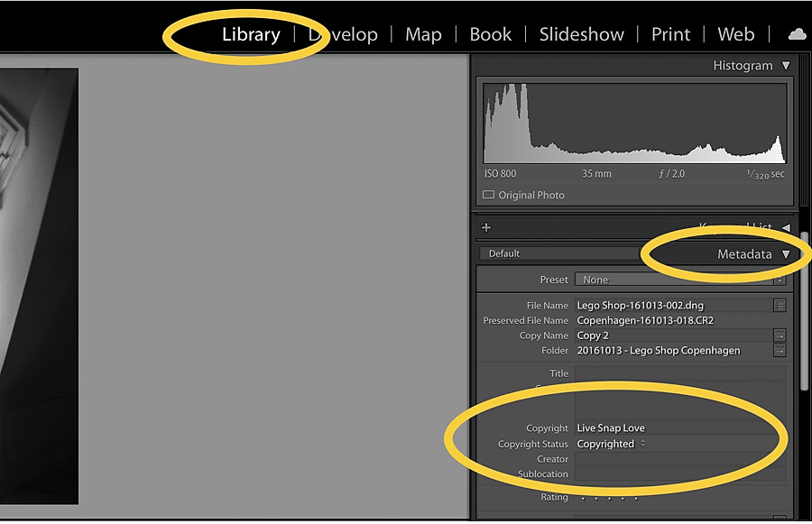This screenshot has height=524, width=812.
Task: Switch to the Develop module
Action: [x=343, y=34]
